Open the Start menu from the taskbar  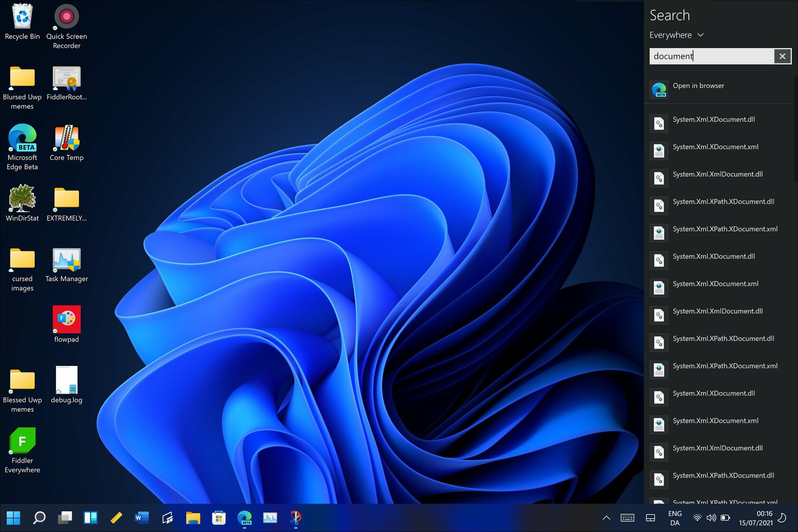click(13, 517)
